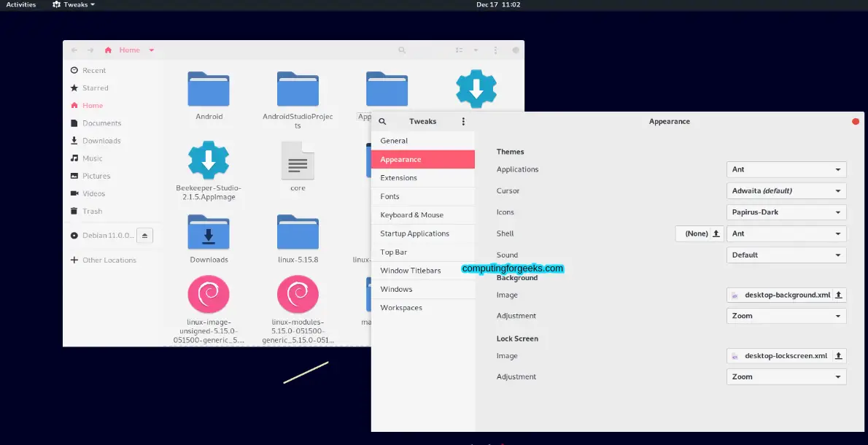Change the Background Adjustment Zoom dropdown

coord(786,315)
